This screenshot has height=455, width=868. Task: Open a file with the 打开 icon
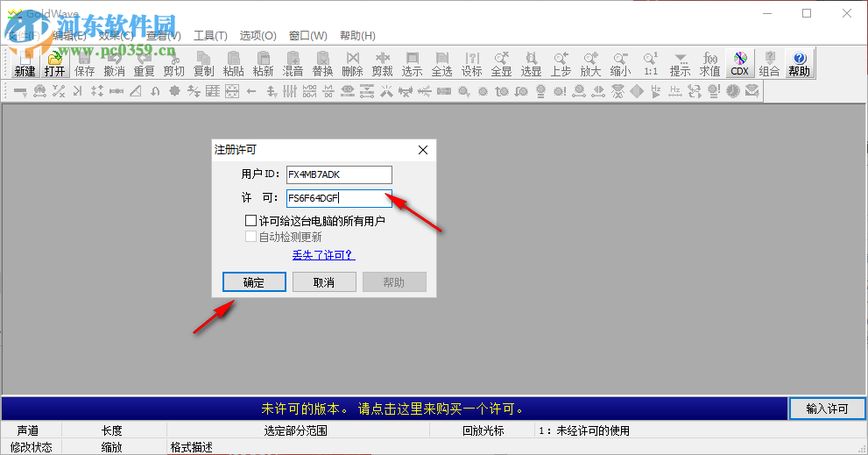[54, 63]
